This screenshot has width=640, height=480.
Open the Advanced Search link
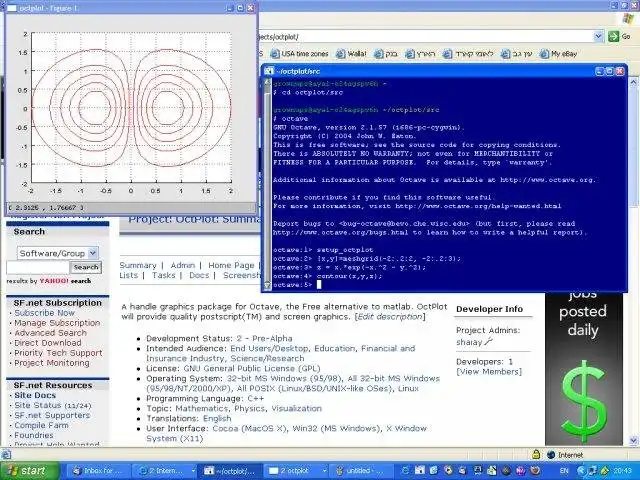pyautogui.click(x=50, y=333)
